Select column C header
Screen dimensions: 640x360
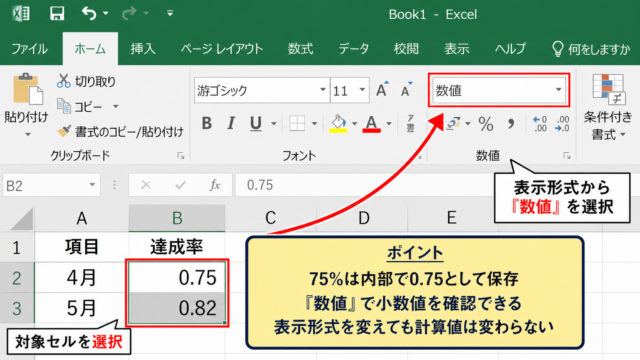click(271, 218)
